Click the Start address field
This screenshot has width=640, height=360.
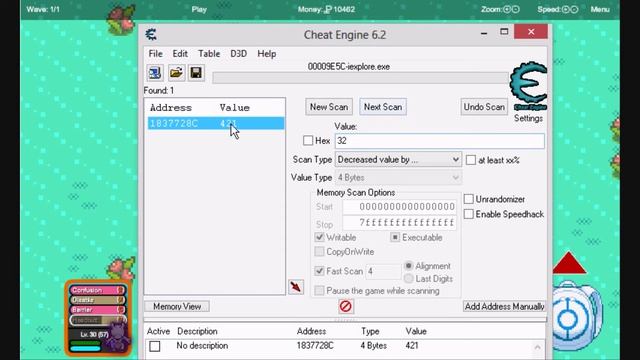399,207
